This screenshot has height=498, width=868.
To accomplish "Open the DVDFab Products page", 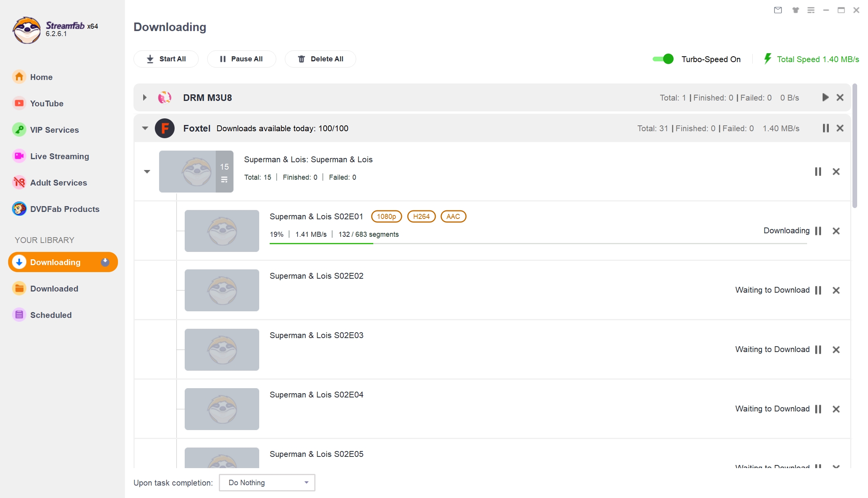I will point(64,209).
